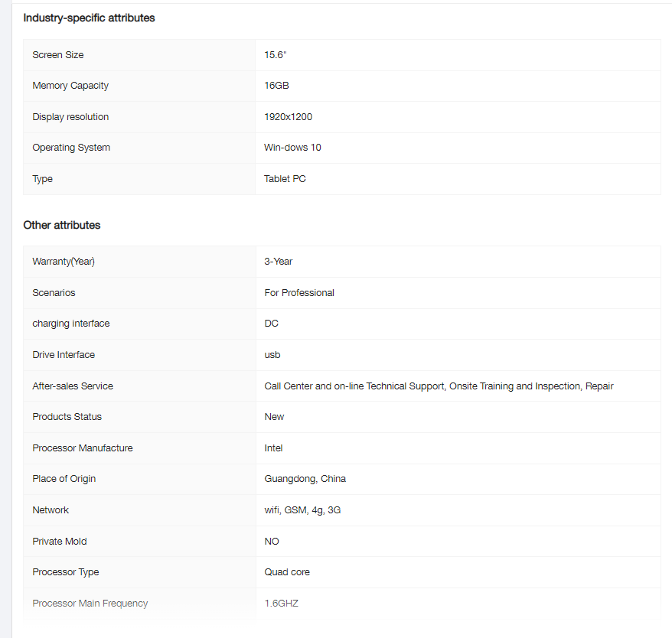Click the wifi, GSM, 4g, 3G value
The height and width of the screenshot is (638, 672).
(x=302, y=510)
